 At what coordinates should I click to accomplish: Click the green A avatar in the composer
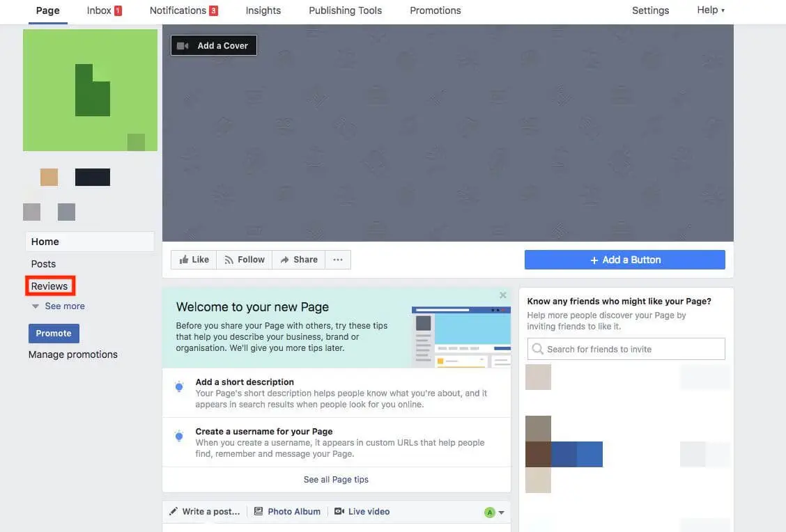490,512
